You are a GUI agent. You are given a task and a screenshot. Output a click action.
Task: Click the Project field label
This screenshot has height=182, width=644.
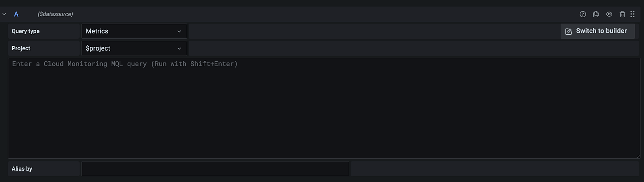[21, 48]
